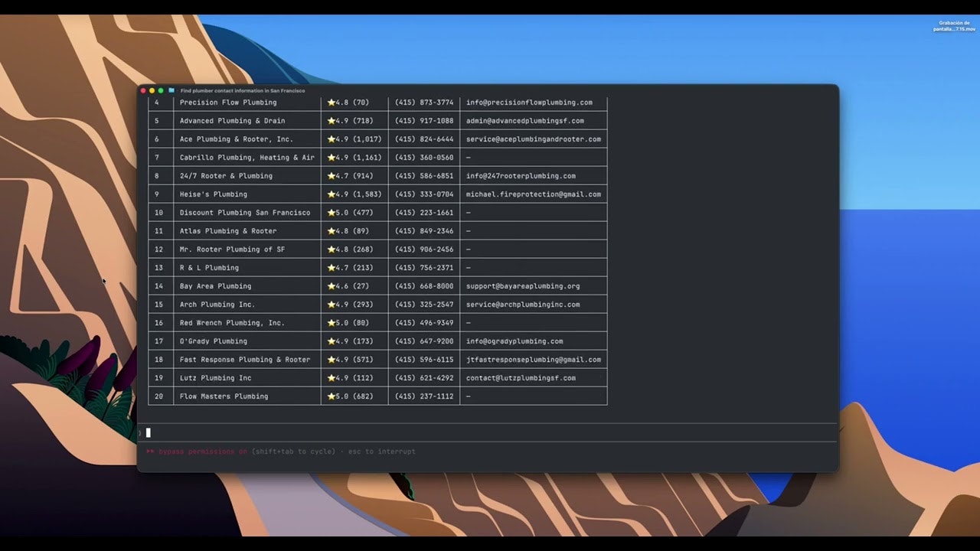This screenshot has width=980, height=551.
Task: Click email service@aceplumbingandrooter.com
Action: pyautogui.click(x=534, y=139)
